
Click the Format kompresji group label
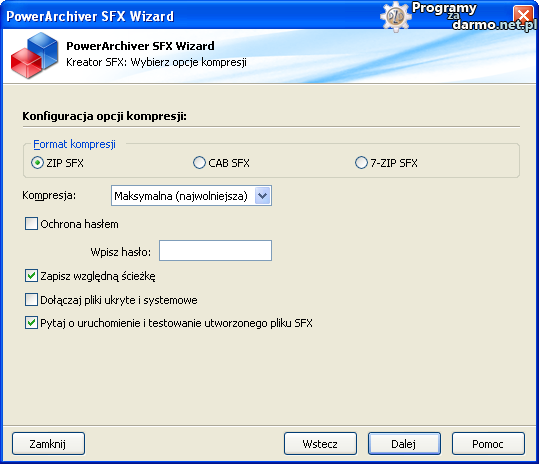click(x=74, y=144)
